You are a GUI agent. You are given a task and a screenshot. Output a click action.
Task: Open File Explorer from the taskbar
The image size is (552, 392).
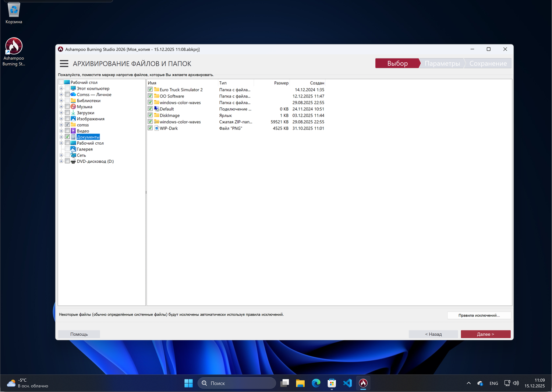300,383
